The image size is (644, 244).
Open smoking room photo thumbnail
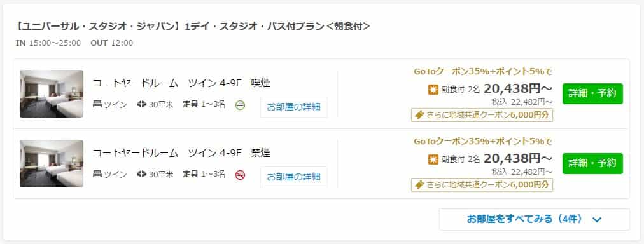[52, 94]
